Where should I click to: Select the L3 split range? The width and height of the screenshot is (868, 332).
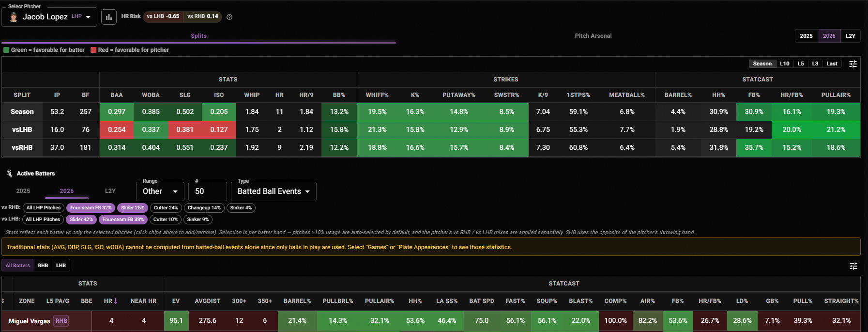[x=815, y=64]
